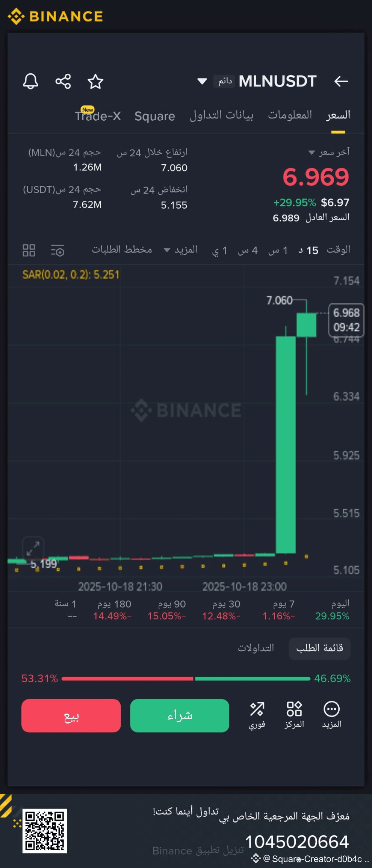372x868 pixels.
Task: Open the chart layout grid icon
Action: click(x=29, y=250)
